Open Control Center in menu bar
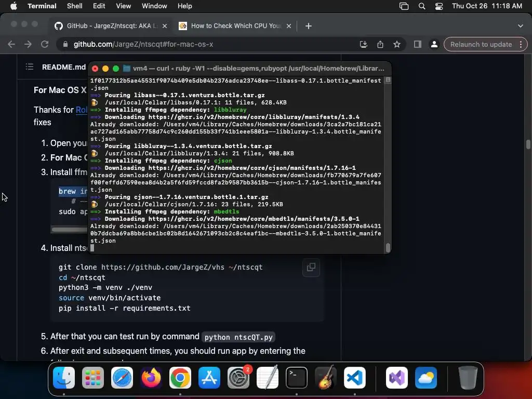Viewport: 532px width, 399px height. pyautogui.click(x=438, y=6)
